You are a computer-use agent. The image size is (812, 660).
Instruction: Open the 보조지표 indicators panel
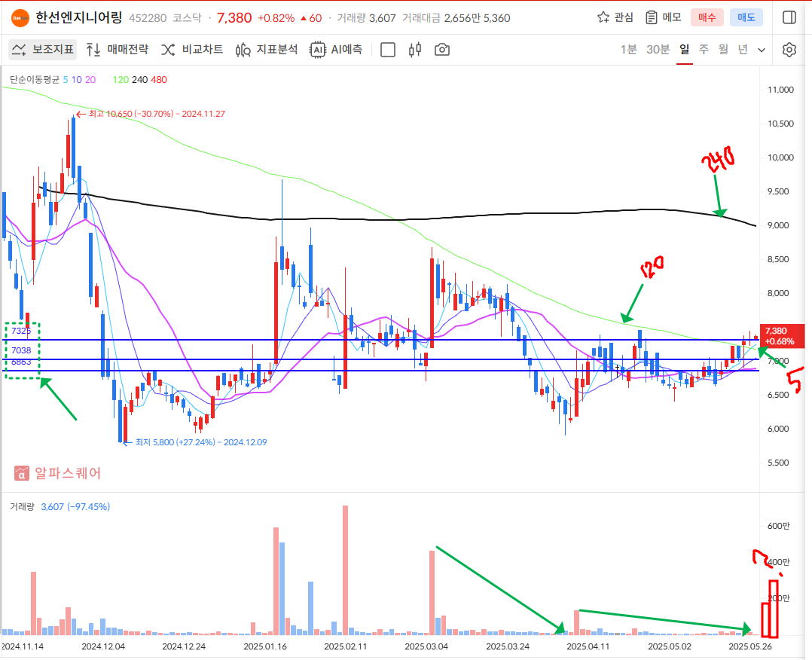43,50
